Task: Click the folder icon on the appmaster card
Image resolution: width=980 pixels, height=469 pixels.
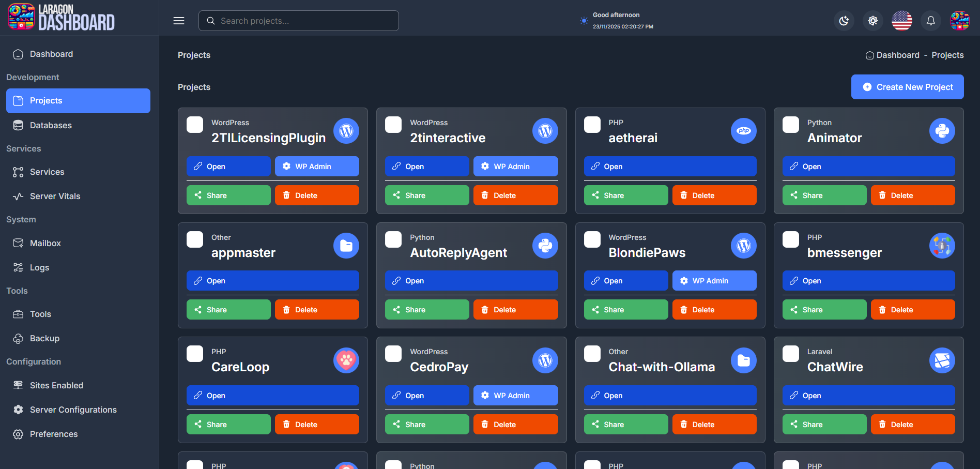Action: click(346, 246)
